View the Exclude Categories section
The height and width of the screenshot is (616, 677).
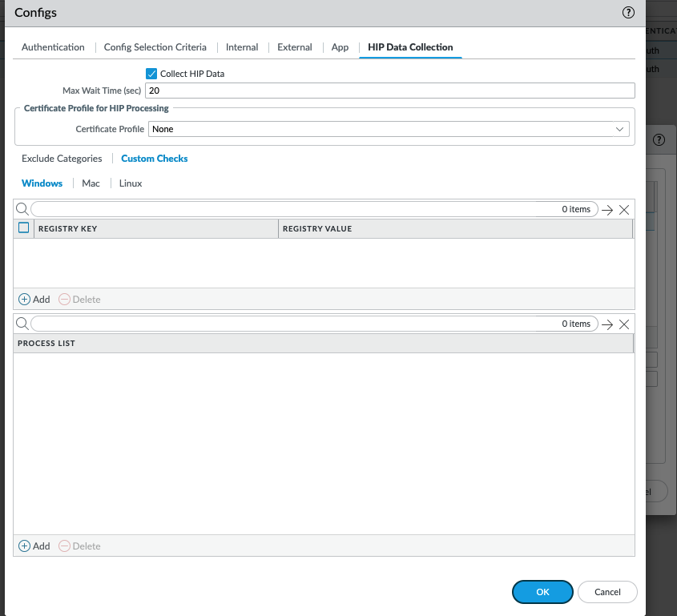point(61,158)
